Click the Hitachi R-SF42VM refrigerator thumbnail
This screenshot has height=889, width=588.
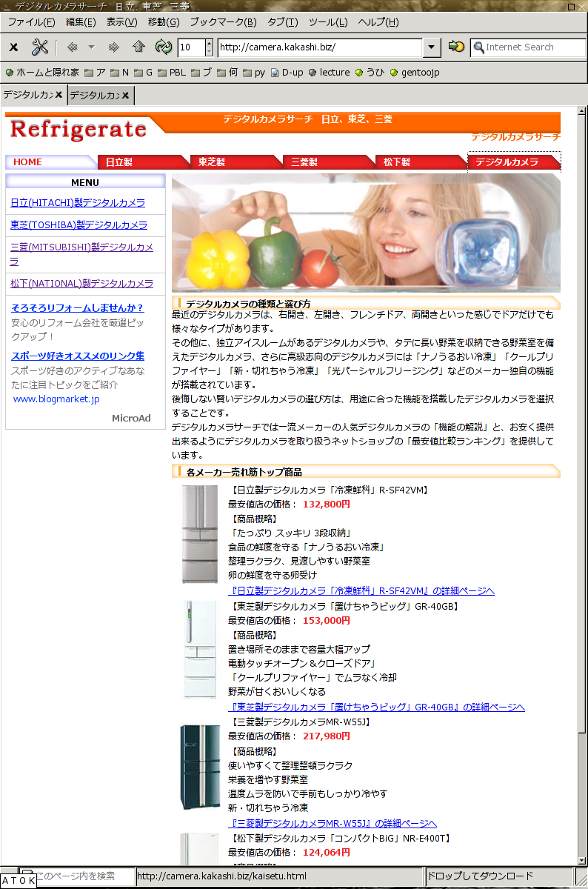[200, 534]
